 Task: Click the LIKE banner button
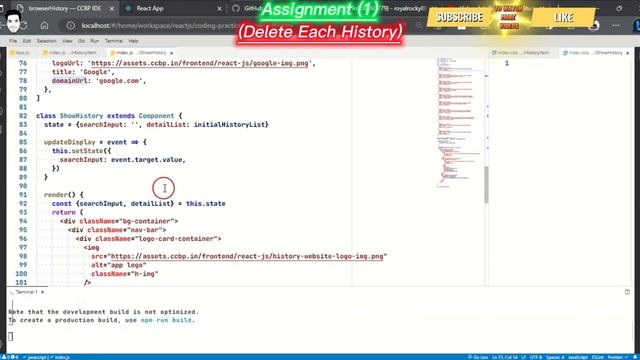tap(563, 17)
